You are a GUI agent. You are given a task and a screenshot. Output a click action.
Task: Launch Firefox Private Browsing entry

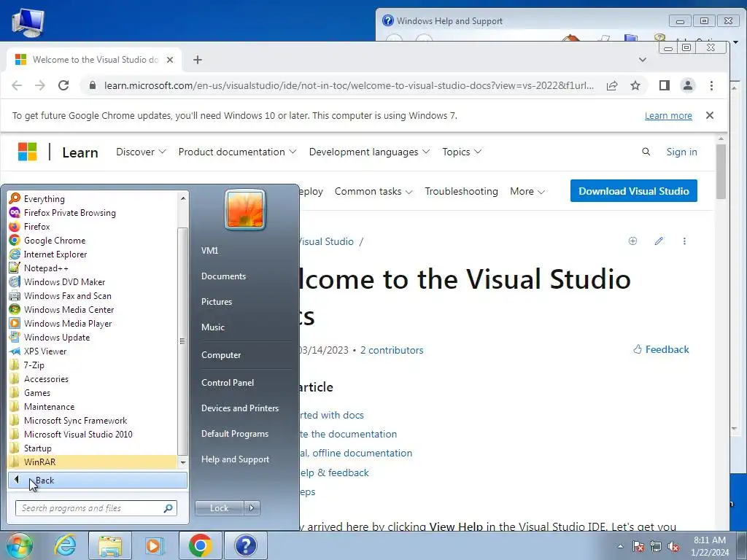point(93,212)
